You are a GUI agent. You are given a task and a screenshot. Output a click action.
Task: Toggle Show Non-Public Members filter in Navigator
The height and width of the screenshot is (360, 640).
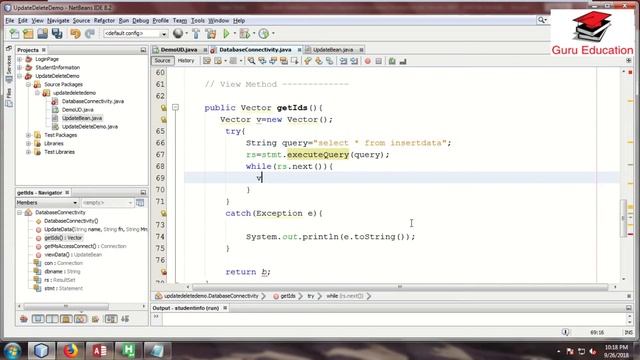(66, 319)
